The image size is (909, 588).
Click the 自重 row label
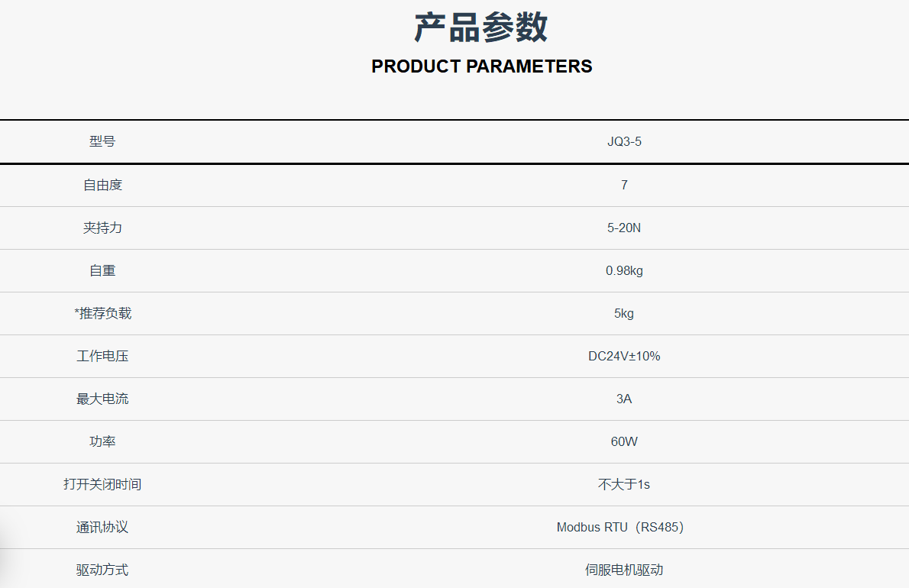102,270
